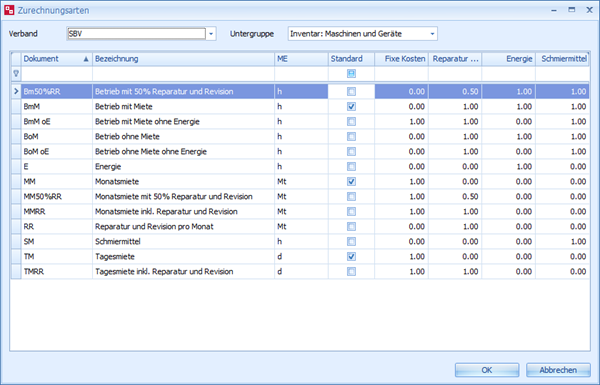600x385 pixels.
Task: Uncheck Standard for Monatsmiete row
Action: 351,181
